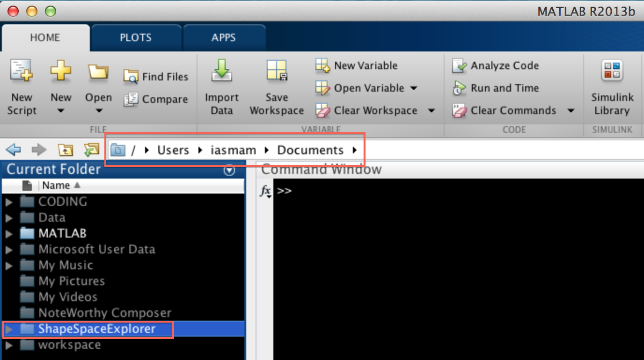Viewport: 644px width, 360px height.
Task: Click the Clear Commands icon
Action: tap(460, 110)
